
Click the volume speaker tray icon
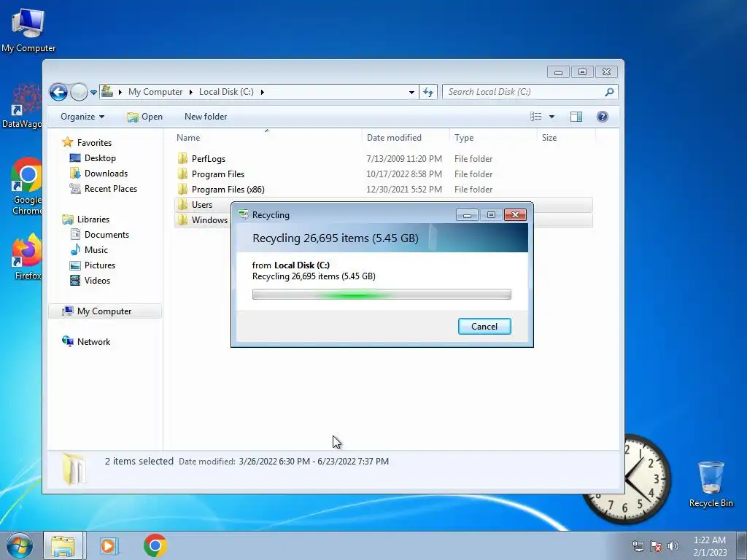coord(673,546)
